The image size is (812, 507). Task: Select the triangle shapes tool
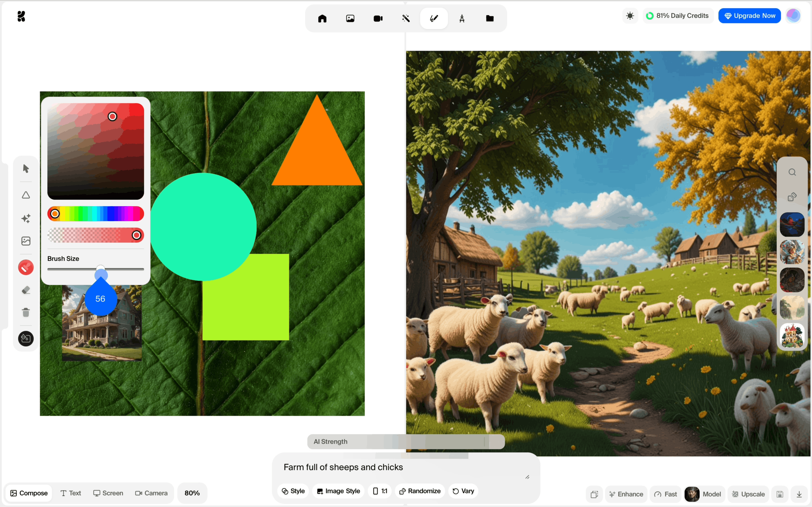point(26,195)
